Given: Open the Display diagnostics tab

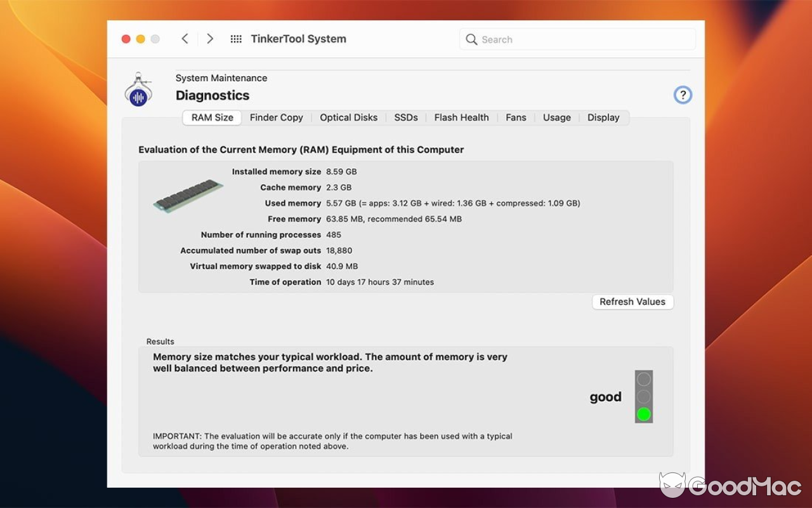Looking at the screenshot, I should pyautogui.click(x=603, y=117).
